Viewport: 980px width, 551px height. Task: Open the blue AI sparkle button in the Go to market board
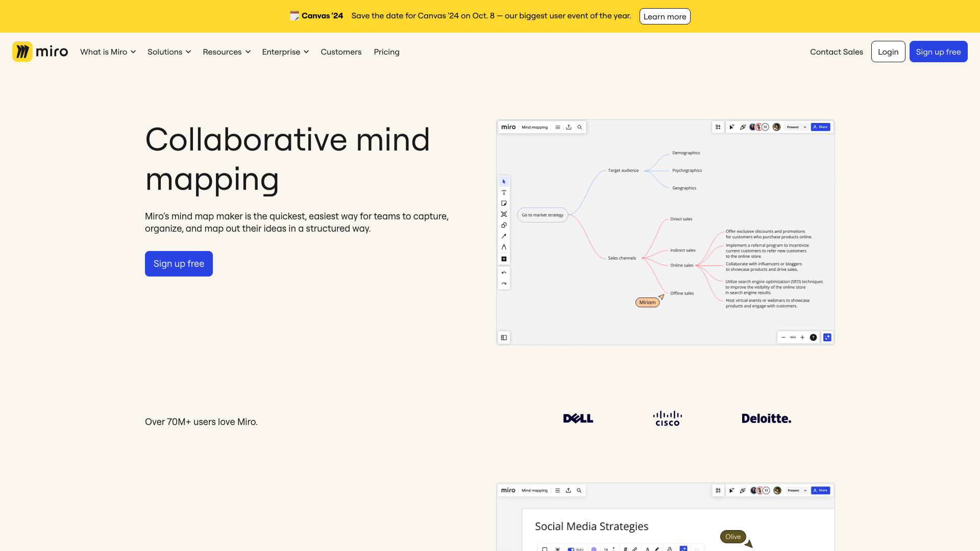point(827,337)
